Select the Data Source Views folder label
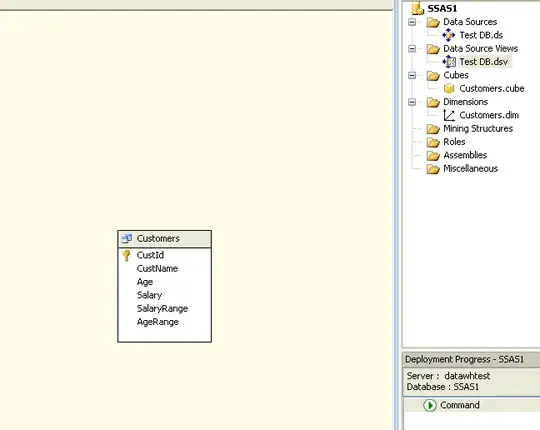The width and height of the screenshot is (540, 430). 480,49
